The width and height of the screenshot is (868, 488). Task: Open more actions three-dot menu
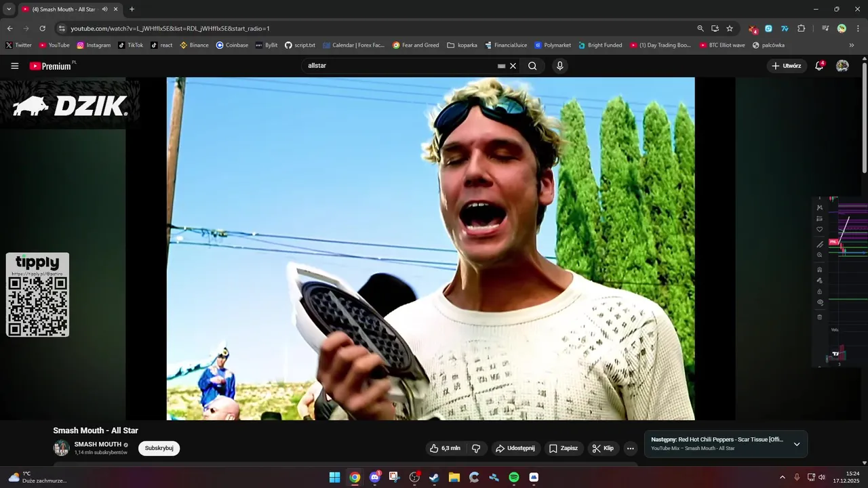[631, 448]
